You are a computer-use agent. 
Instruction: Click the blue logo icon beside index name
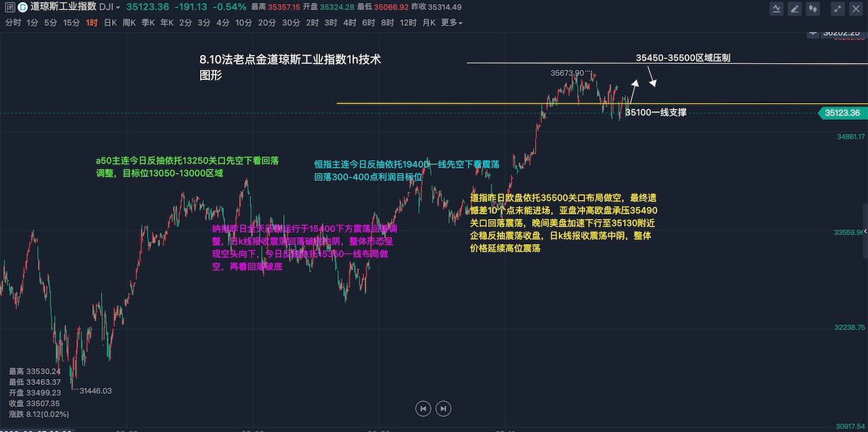(22, 7)
